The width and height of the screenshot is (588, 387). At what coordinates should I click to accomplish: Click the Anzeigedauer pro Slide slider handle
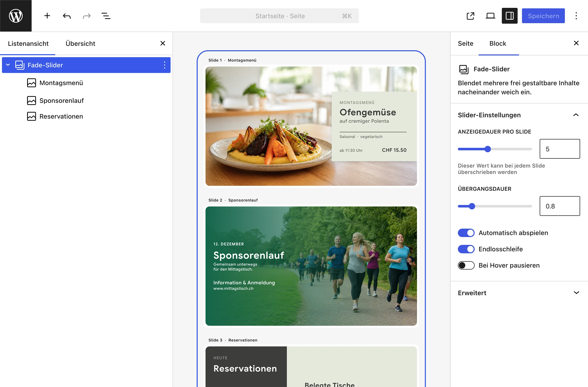click(x=488, y=149)
